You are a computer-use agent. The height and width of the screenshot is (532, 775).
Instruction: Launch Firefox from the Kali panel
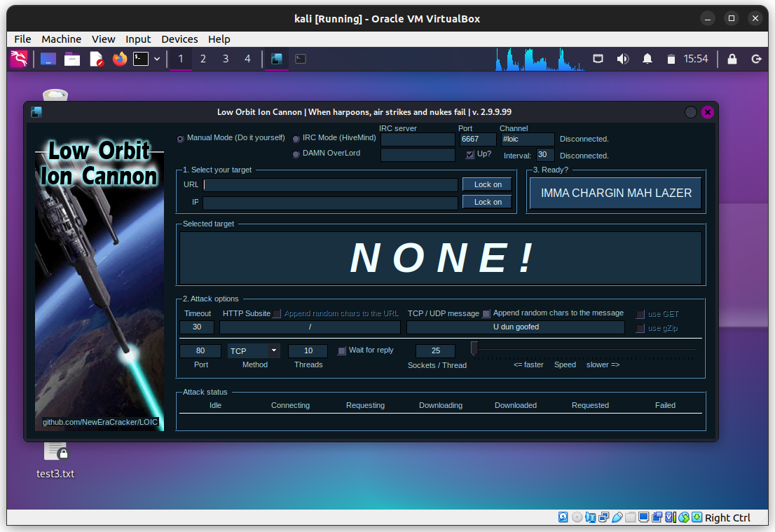point(120,60)
